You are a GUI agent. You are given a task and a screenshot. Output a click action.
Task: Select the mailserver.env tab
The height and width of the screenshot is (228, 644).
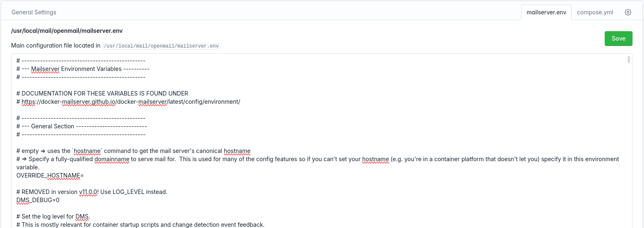tap(546, 12)
